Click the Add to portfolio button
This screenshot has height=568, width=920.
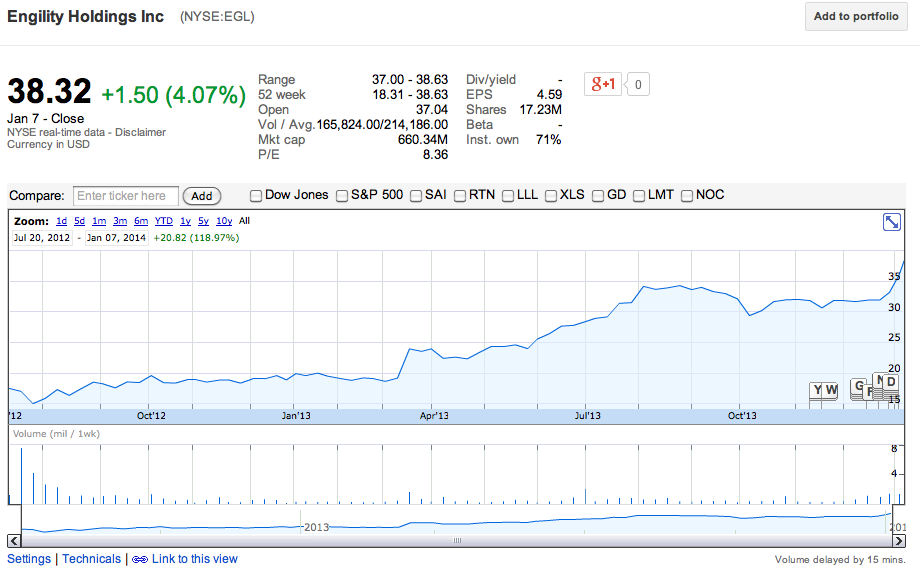[856, 16]
